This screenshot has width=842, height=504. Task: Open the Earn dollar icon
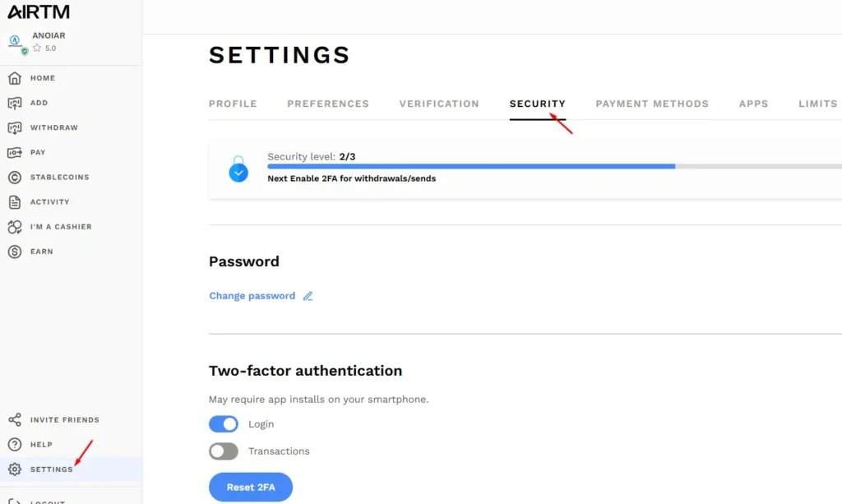click(14, 252)
